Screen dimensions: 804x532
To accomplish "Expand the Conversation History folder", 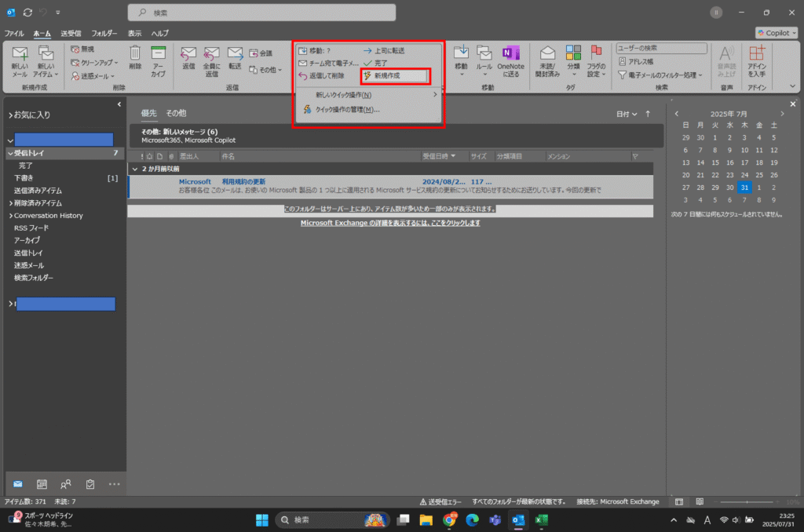I will pyautogui.click(x=10, y=216).
